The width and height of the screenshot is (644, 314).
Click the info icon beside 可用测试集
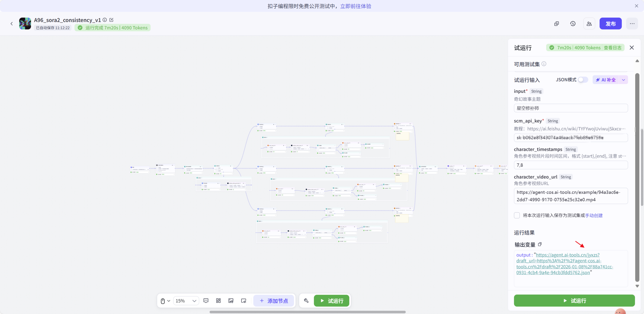(x=544, y=64)
